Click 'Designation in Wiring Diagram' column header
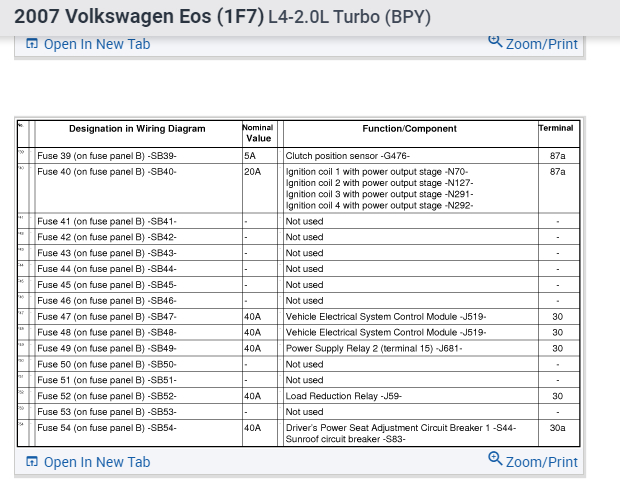 137,128
